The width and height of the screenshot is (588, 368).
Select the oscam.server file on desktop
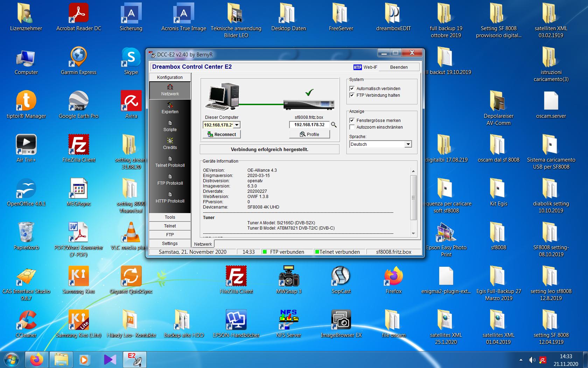point(551,105)
